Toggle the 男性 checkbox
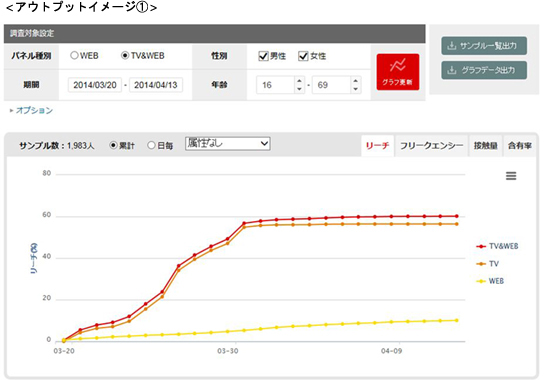 tap(263, 56)
